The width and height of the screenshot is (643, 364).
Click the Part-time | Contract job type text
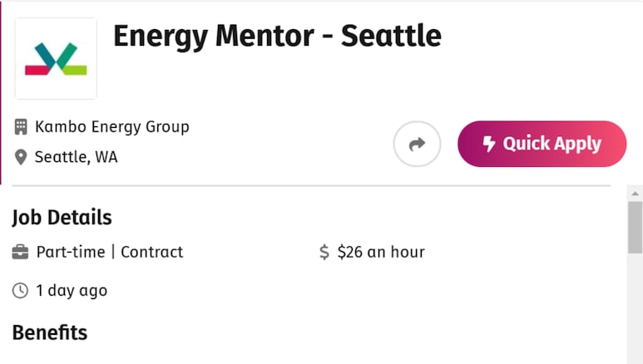[110, 252]
